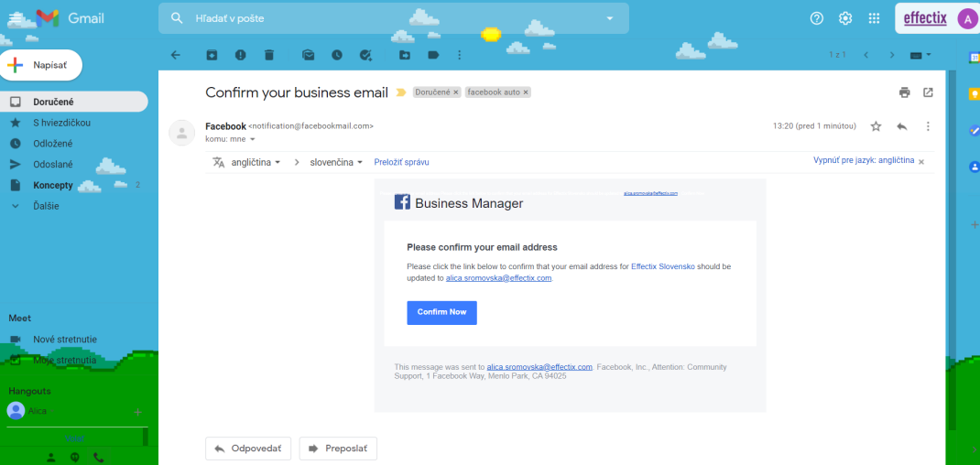Screen dimensions: 980x465
Task: Open labels icon in toolbar
Action: [x=433, y=55]
